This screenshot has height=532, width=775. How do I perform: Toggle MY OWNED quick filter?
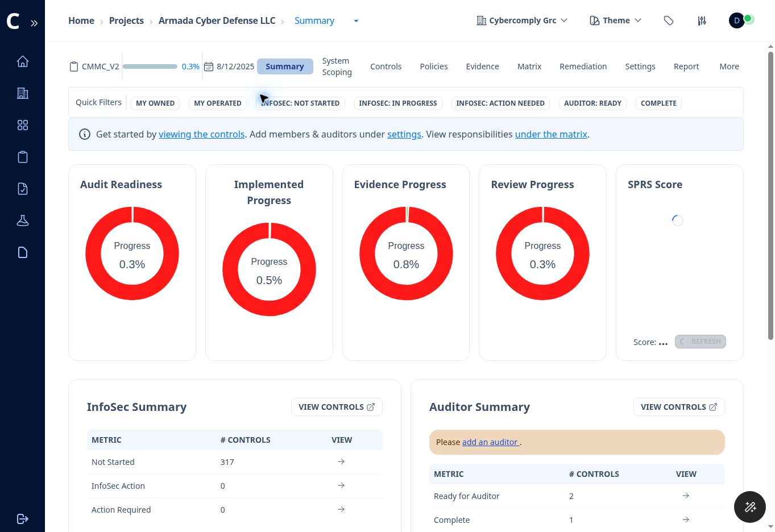point(155,103)
